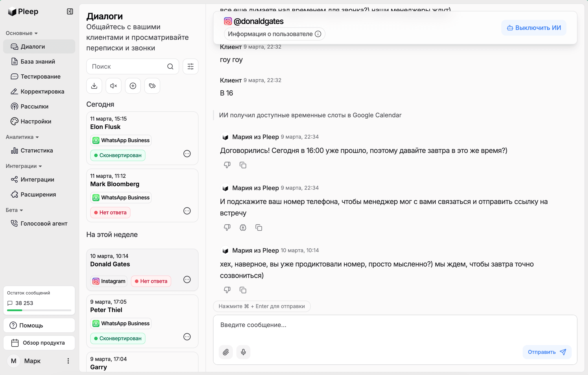The height and width of the screenshot is (375, 588).
Task: Navigate to Статистика
Action: pos(37,150)
